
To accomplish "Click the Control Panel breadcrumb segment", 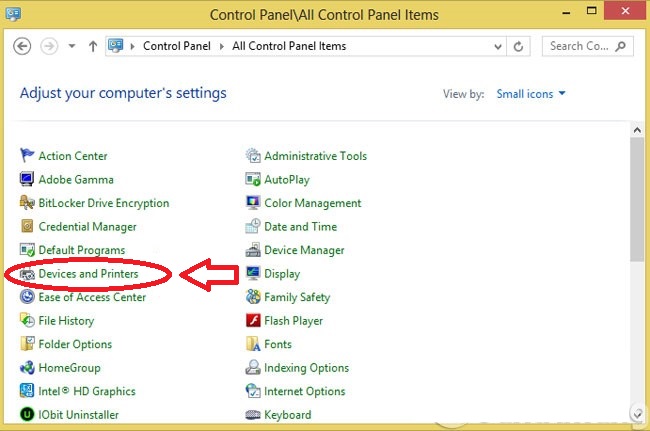I will coord(176,46).
